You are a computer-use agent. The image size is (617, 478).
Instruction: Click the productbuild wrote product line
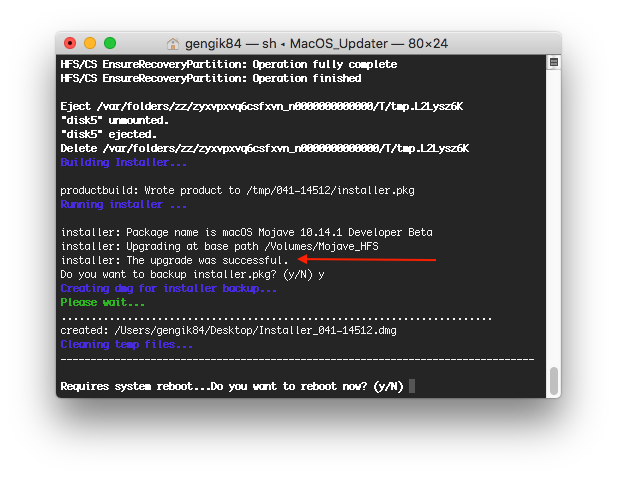point(237,190)
